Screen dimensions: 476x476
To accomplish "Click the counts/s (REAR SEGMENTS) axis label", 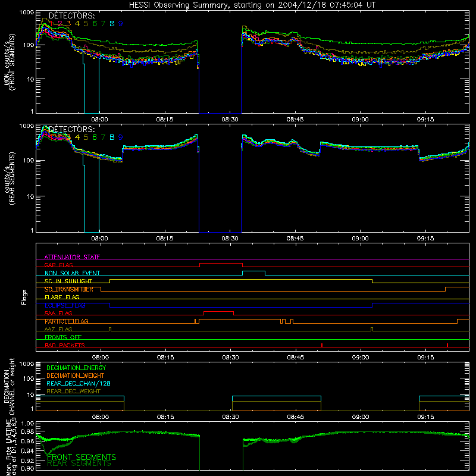I will tap(9, 178).
